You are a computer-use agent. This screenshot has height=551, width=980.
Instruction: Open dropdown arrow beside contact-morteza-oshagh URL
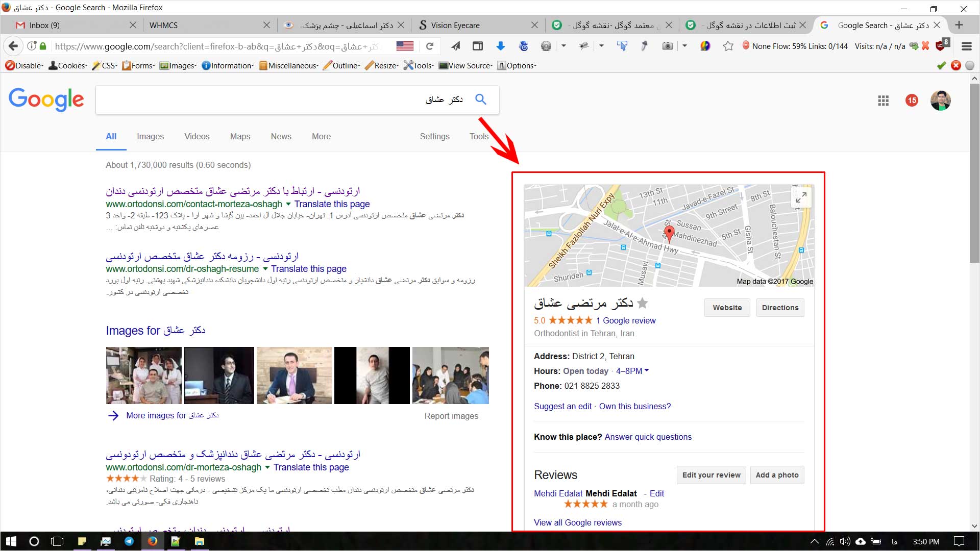(x=288, y=204)
